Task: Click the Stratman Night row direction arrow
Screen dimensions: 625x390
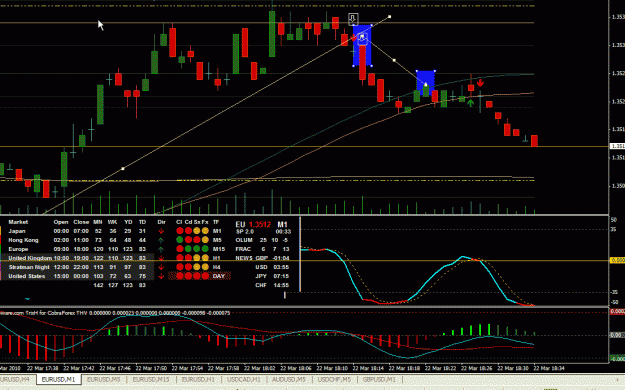Action: 161,267
